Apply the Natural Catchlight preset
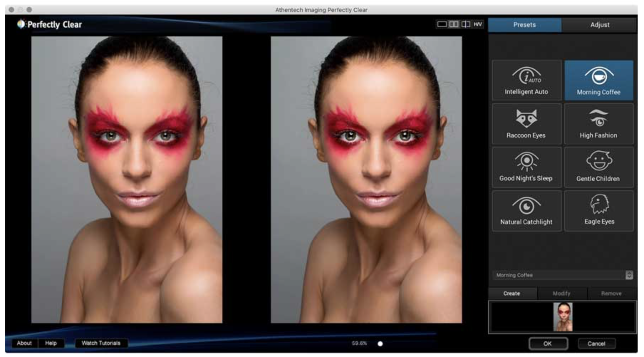644x357 pixels. tap(526, 211)
